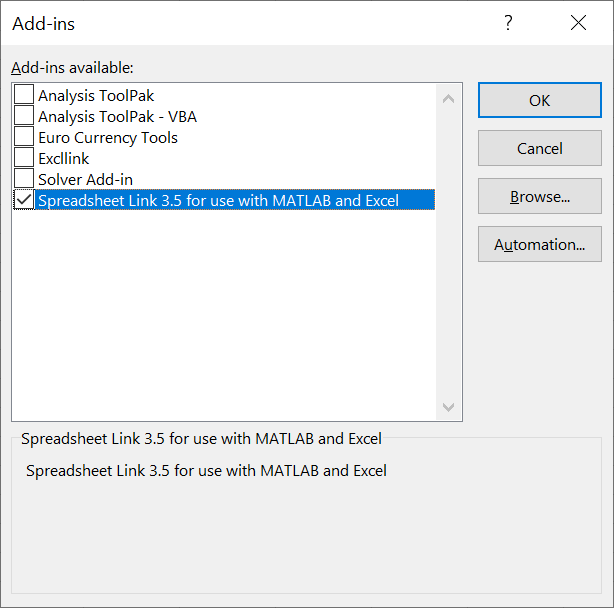Open the Automation... servers dialog
The height and width of the screenshot is (608, 614).
pos(539,244)
